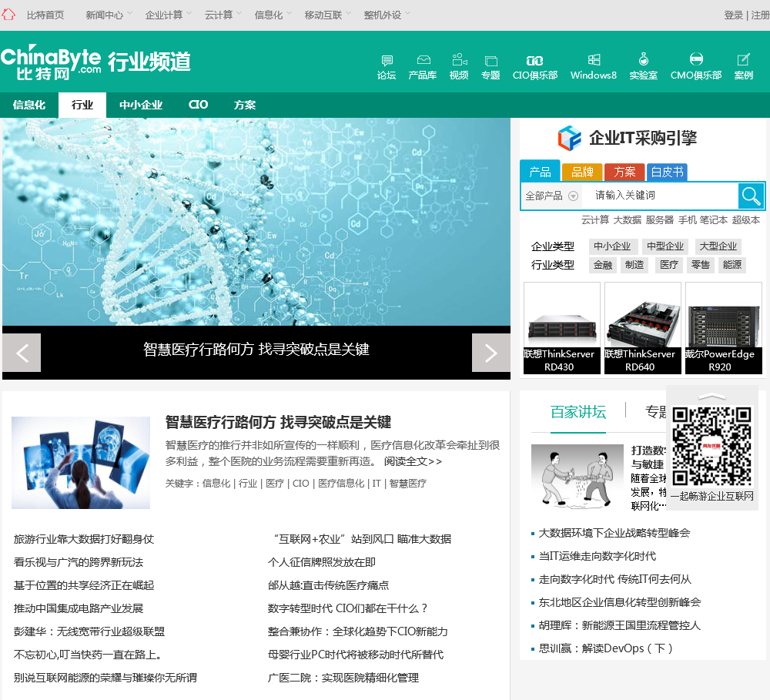The height and width of the screenshot is (700, 770).
Task: Open the 戴尔PowerEdge R920 product thumbnail
Action: pos(723,328)
